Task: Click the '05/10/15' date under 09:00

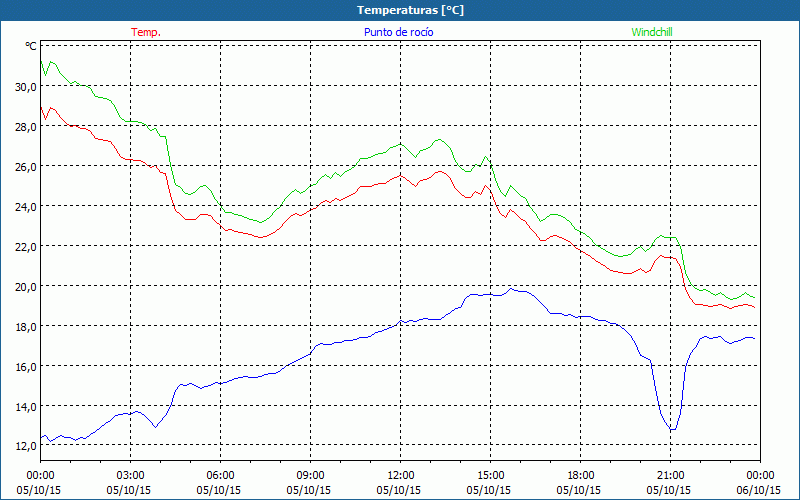Action: pyautogui.click(x=309, y=490)
